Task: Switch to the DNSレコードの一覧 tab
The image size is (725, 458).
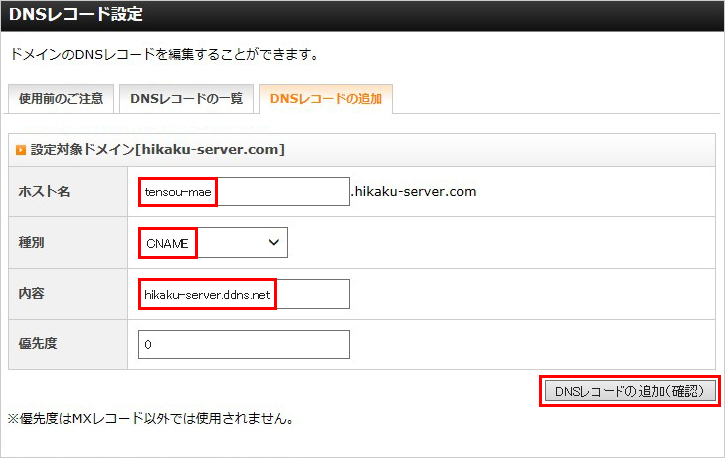Action: (x=185, y=99)
